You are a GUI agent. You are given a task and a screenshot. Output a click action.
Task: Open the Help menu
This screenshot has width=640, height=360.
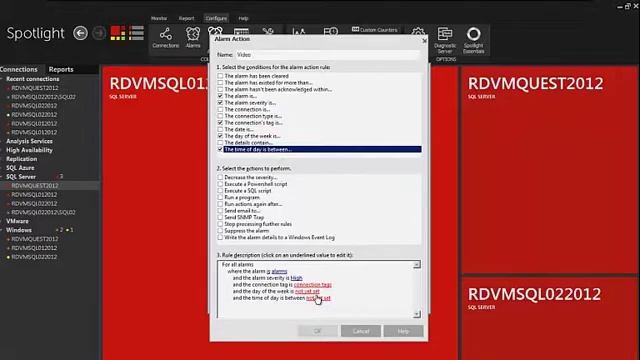click(x=243, y=18)
